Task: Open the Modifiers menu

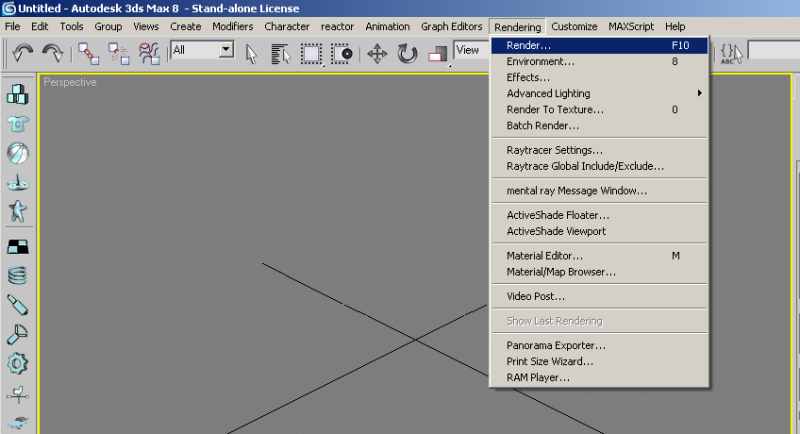Action: 233,27
